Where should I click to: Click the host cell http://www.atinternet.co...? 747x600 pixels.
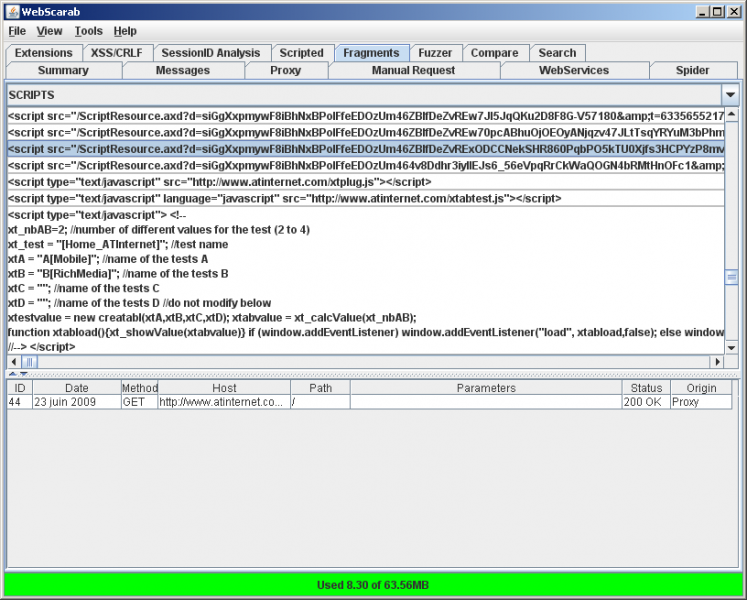click(224, 402)
